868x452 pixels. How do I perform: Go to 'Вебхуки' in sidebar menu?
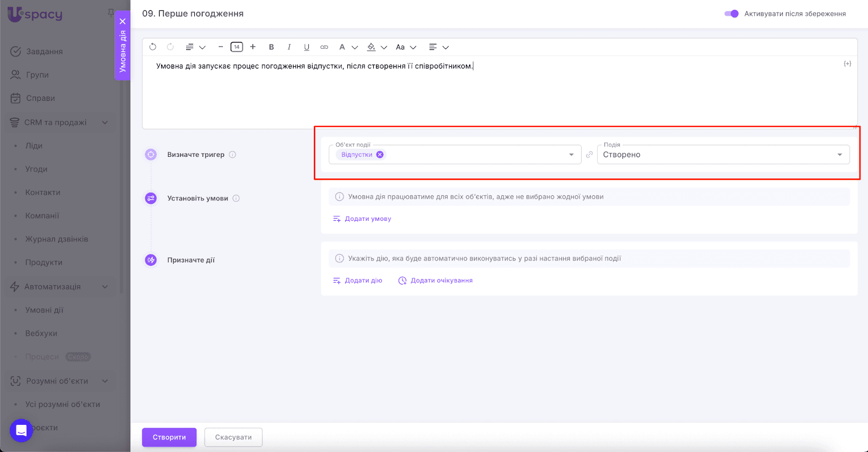41,333
